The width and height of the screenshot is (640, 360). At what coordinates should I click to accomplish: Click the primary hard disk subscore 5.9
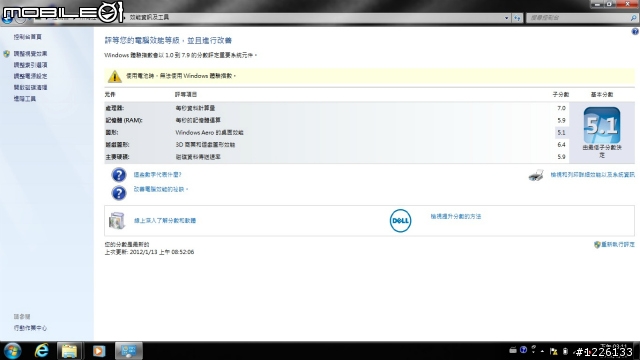click(x=561, y=157)
